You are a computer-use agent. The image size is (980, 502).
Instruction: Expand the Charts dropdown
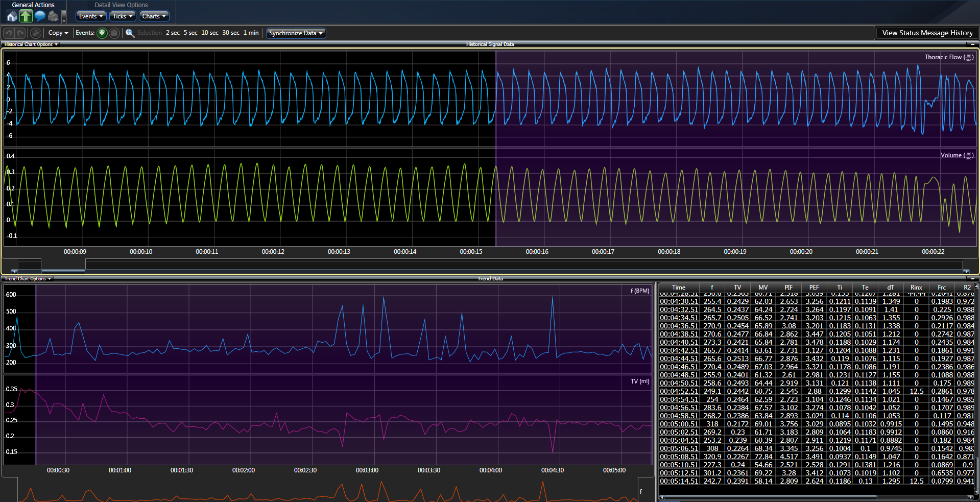[154, 16]
